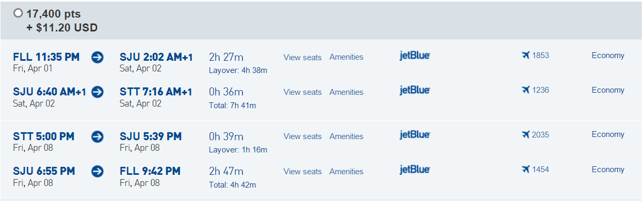View seats for the FLL to SJU flight
Image resolution: width=644 pixels, height=202 pixels.
(303, 57)
